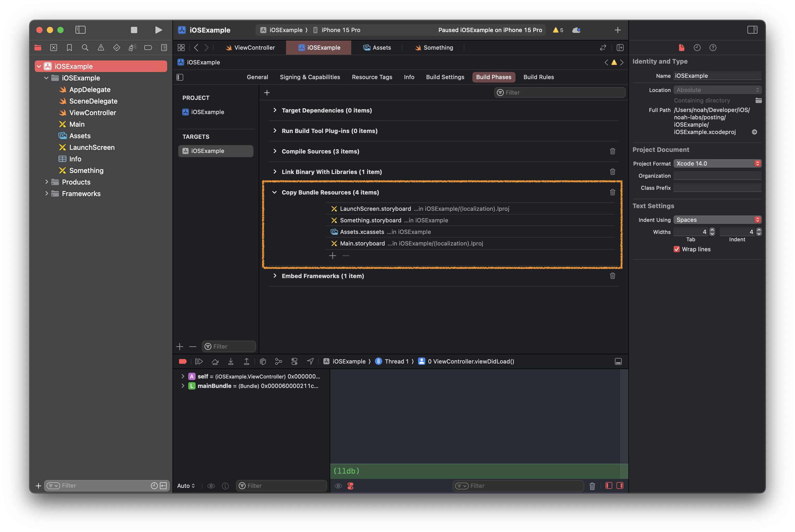The width and height of the screenshot is (795, 532).
Task: Expand the Frameworks folder
Action: coord(47,194)
